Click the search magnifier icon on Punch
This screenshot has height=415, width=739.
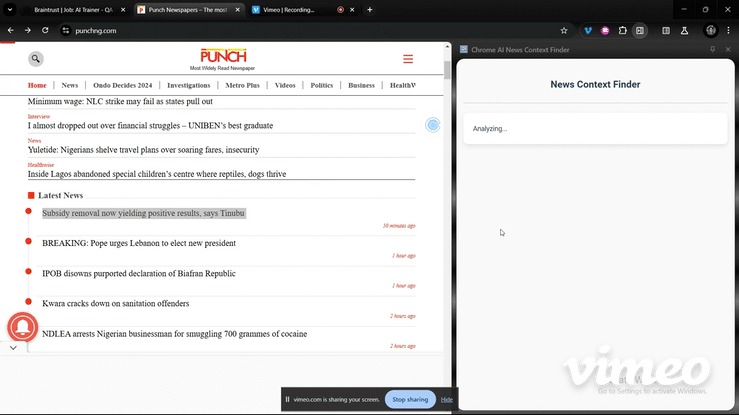coord(35,59)
